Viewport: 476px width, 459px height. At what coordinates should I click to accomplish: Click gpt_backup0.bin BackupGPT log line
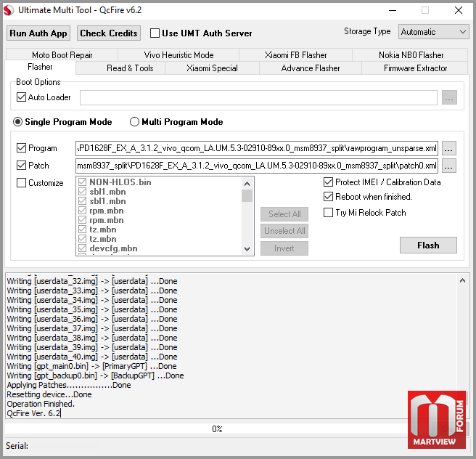point(95,375)
